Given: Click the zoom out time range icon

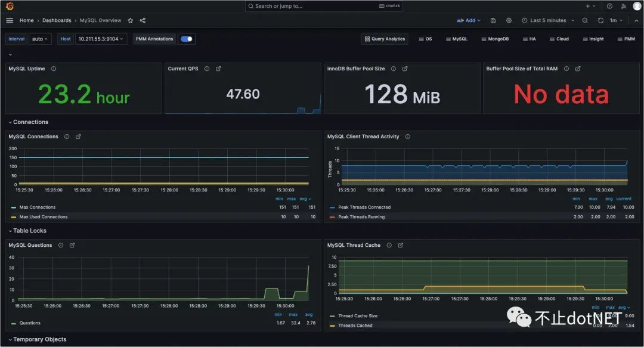Looking at the screenshot, I should pyautogui.click(x=585, y=20).
